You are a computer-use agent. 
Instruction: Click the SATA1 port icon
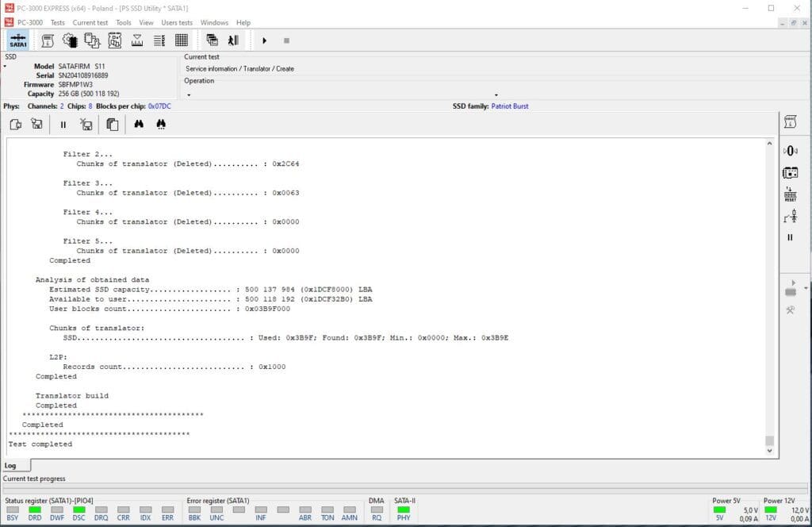pyautogui.click(x=17, y=40)
